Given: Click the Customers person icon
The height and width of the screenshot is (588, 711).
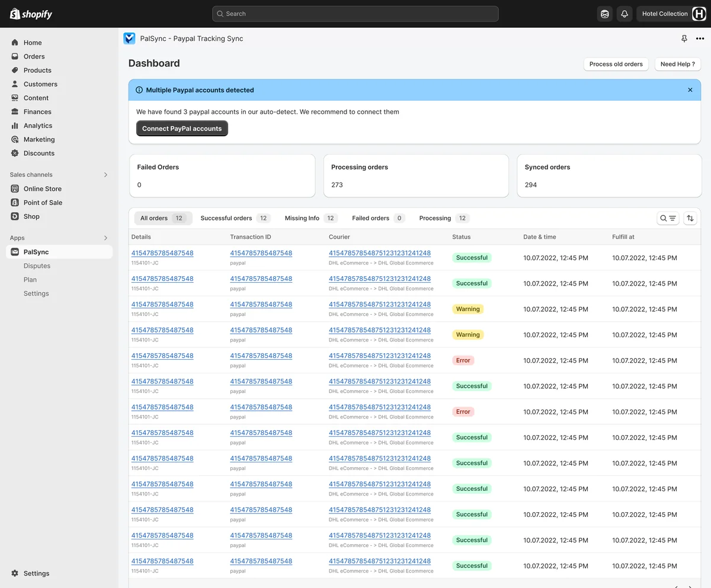Looking at the screenshot, I should [15, 84].
